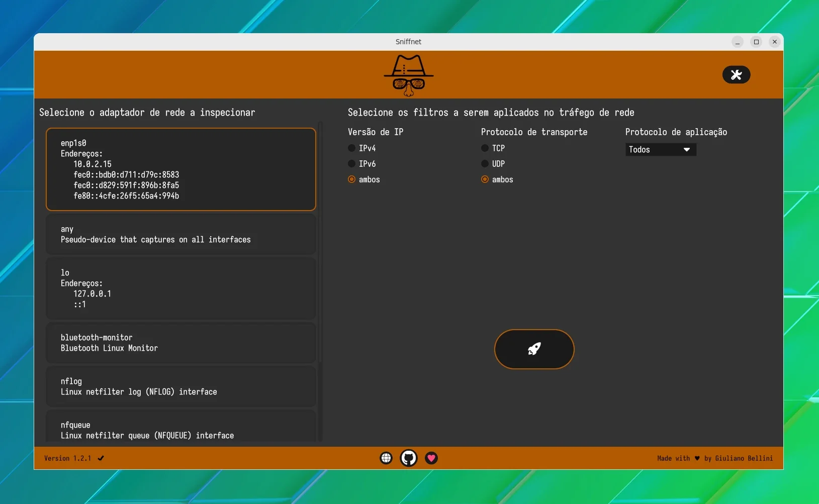Screen dimensions: 819x504
Task: Select the enp1s0 network adapter
Action: (x=181, y=169)
